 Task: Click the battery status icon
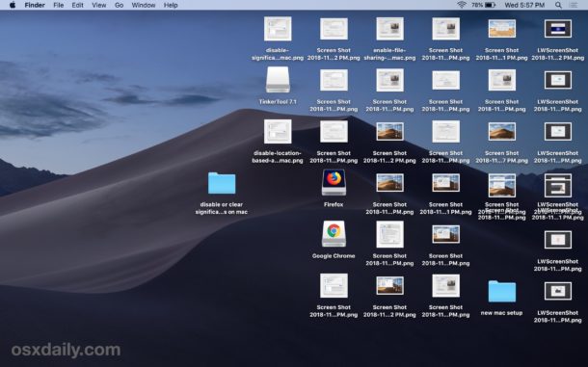click(490, 5)
